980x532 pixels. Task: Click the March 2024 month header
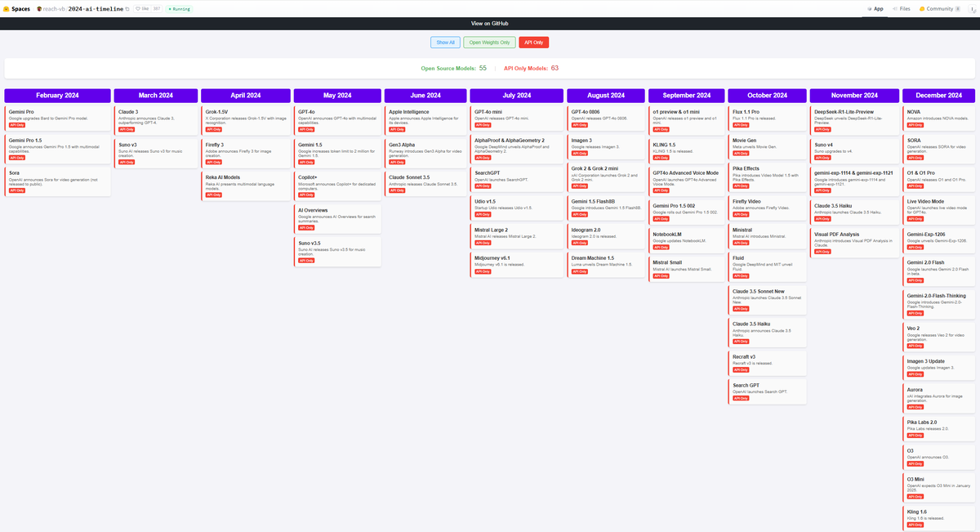(x=156, y=96)
